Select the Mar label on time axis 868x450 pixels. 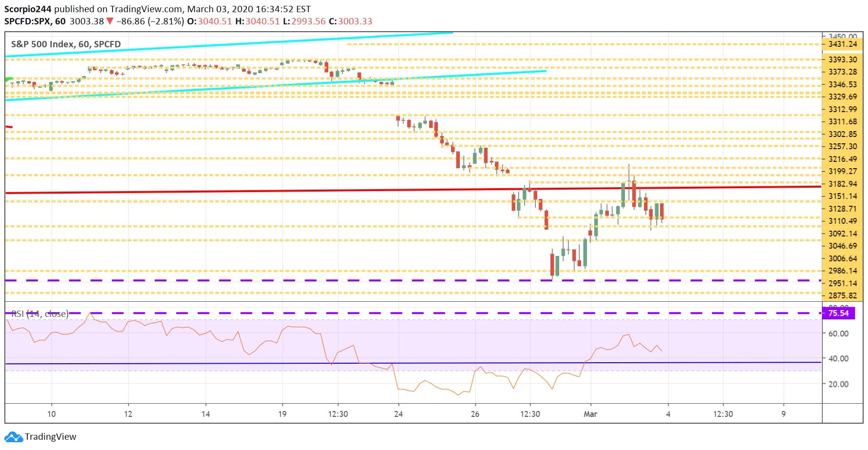pyautogui.click(x=590, y=414)
